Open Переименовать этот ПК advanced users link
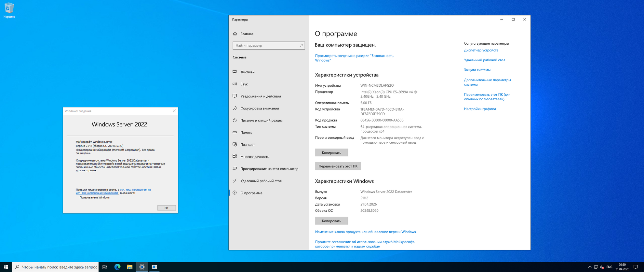Image resolution: width=644 pixels, height=272 pixels. pos(487,97)
